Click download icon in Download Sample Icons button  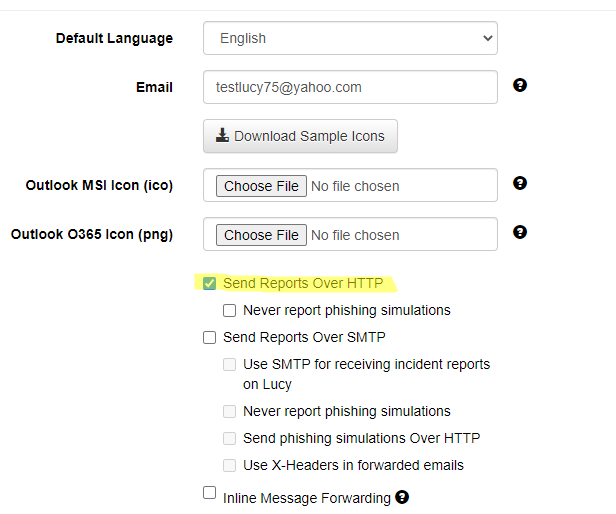222,135
